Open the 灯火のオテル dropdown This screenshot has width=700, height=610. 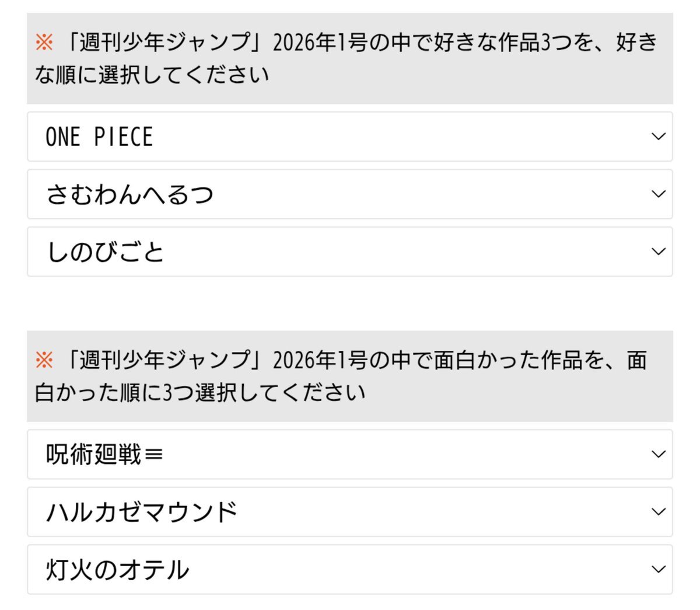(349, 570)
